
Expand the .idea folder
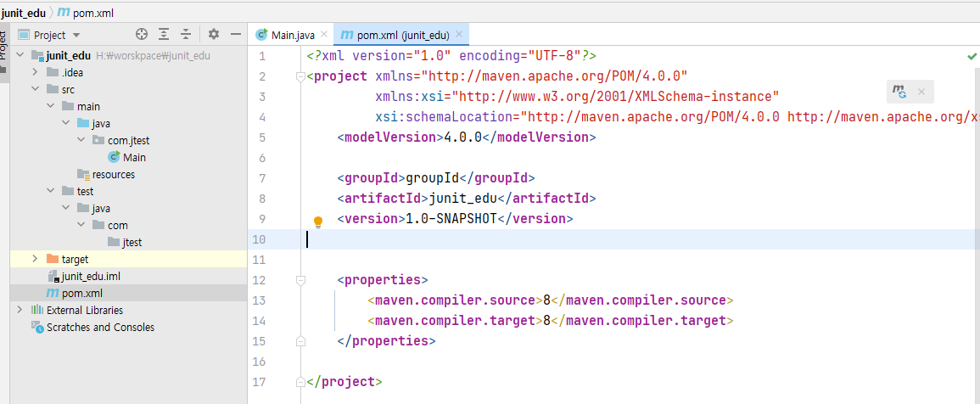click(x=36, y=72)
